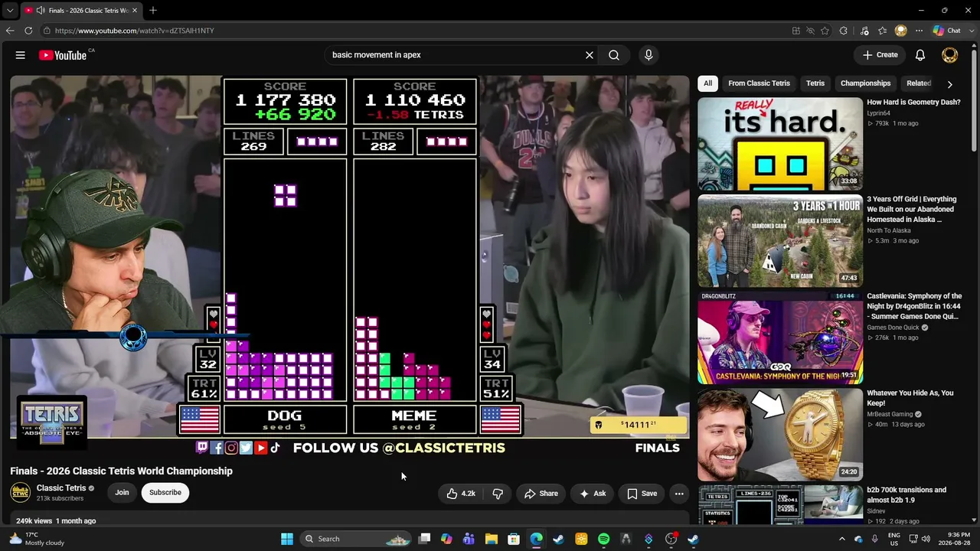Open File Explorer from the taskbar
This screenshot has width=980, height=551.
[x=492, y=539]
